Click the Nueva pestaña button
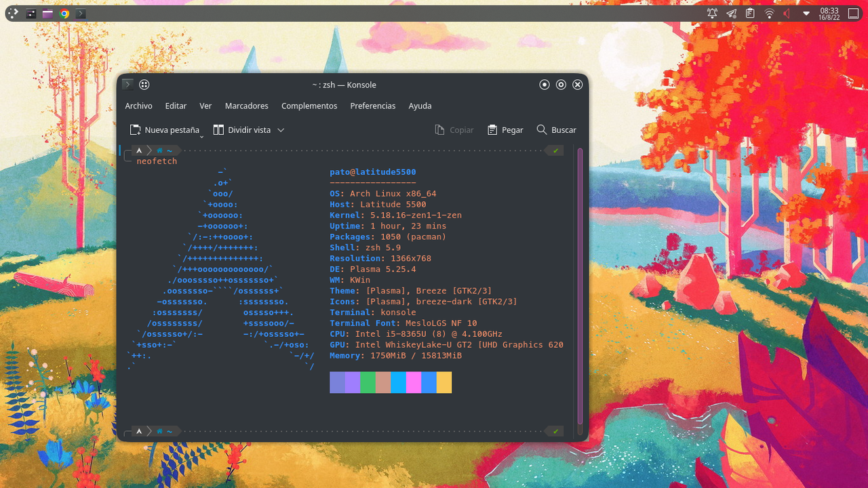Image resolution: width=868 pixels, height=488 pixels. 163,129
